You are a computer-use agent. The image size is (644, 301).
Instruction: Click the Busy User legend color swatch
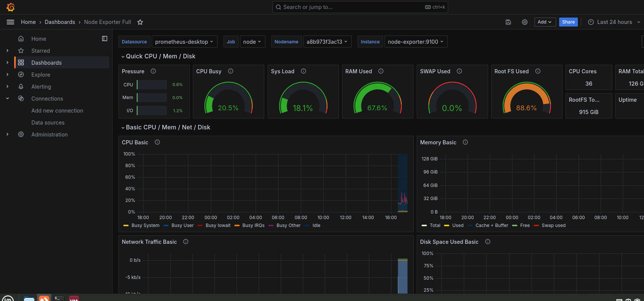pos(166,225)
